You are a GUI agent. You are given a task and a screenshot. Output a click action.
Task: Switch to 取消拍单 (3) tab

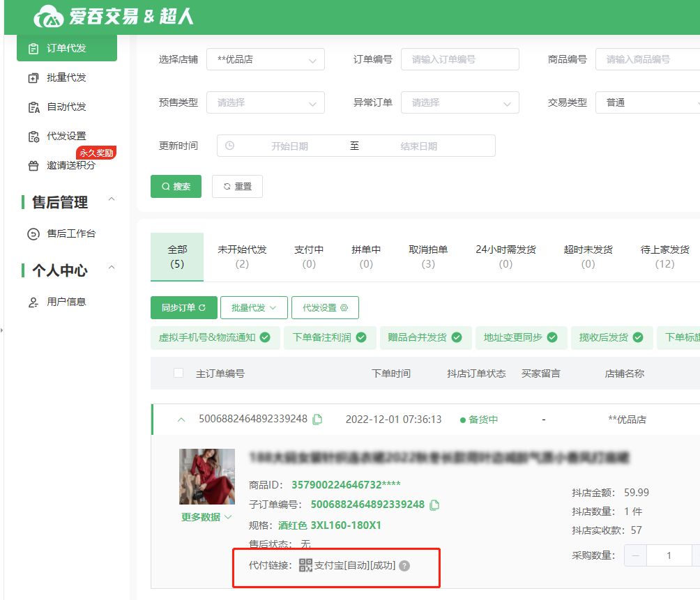click(x=428, y=257)
